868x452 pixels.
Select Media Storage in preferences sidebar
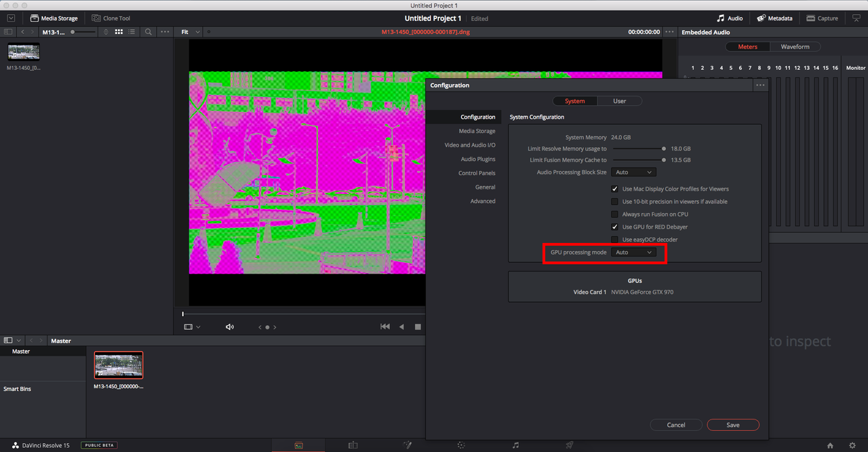point(477,131)
